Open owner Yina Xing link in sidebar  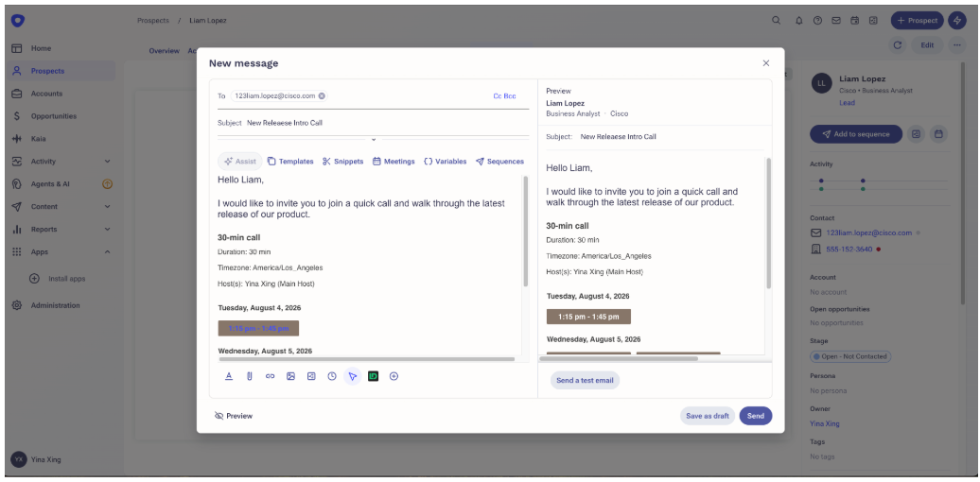click(x=825, y=423)
